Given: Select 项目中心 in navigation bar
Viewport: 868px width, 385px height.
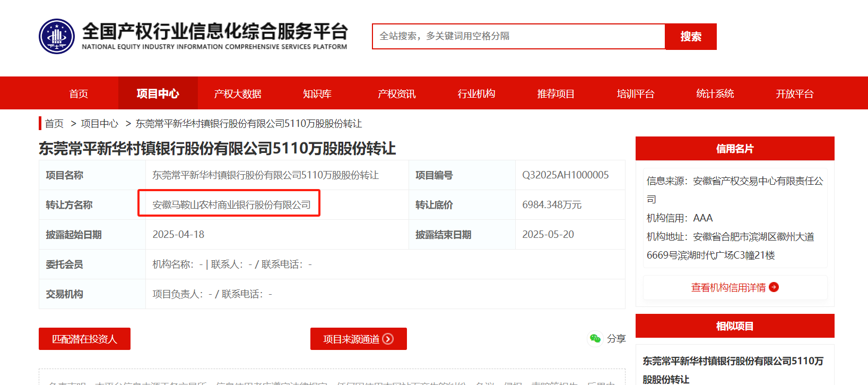Looking at the screenshot, I should click(158, 93).
